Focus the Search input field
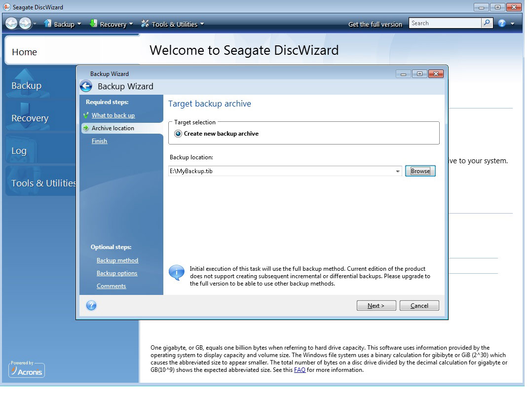Viewport: 532px width, 399px height. pyautogui.click(x=445, y=23)
